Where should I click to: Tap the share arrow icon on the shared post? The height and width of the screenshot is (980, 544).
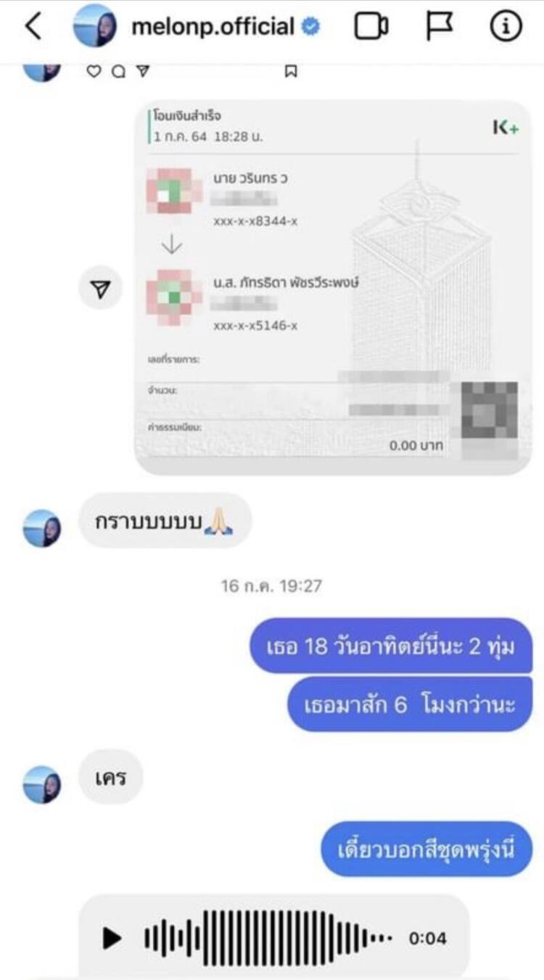point(143,71)
